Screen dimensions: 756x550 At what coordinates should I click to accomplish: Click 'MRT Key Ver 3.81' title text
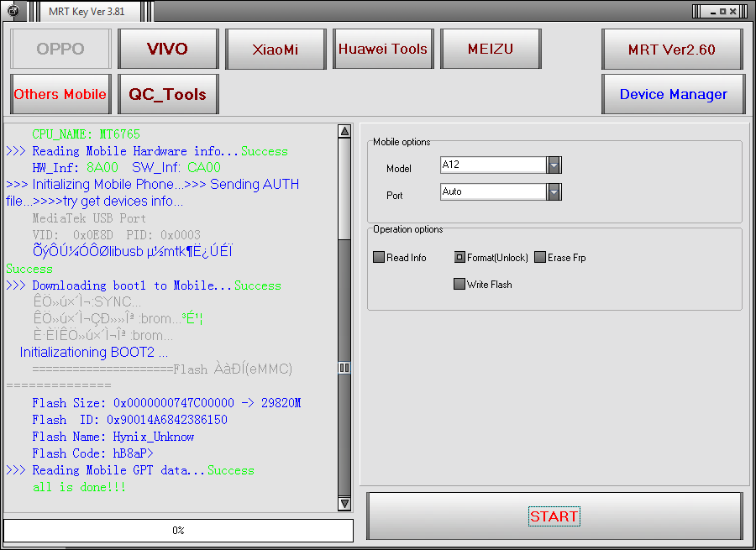coord(87,12)
